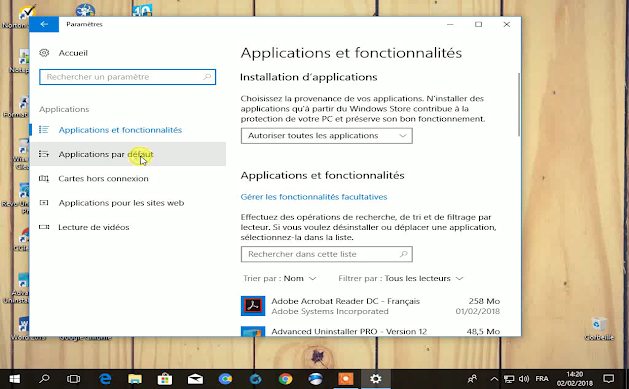The image size is (629, 389).
Task: Open the Microsoft Store taskbar icon
Action: pyautogui.click(x=165, y=379)
